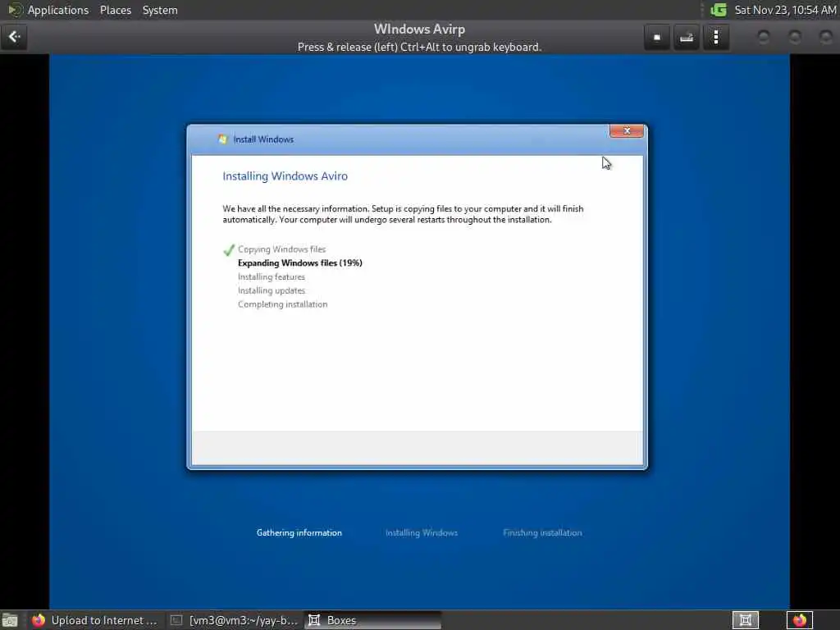Click the fullscreen square button in Boxes header

pos(657,38)
